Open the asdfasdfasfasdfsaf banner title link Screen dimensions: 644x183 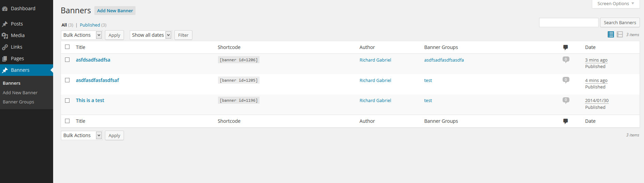[97, 80]
